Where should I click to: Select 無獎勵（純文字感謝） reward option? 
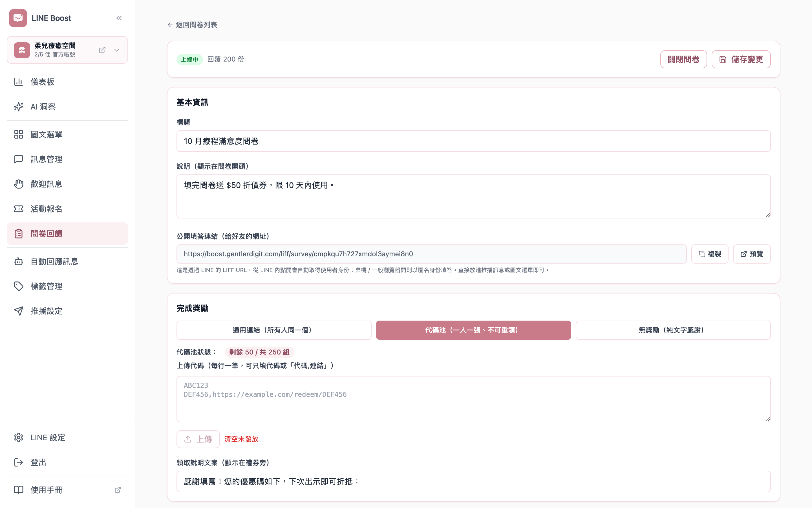(673, 330)
